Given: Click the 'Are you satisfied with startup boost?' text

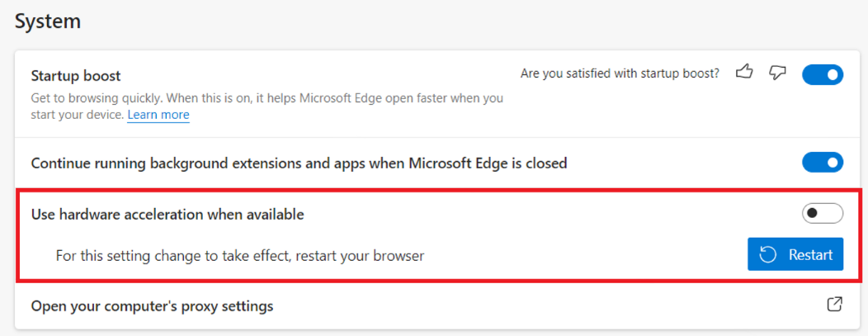Looking at the screenshot, I should [x=620, y=73].
